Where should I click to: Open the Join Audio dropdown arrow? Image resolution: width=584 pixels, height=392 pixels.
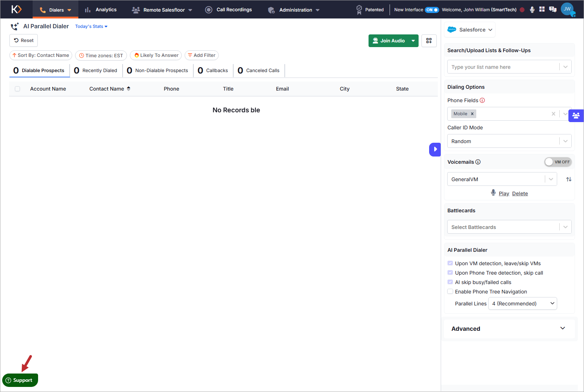tap(413, 41)
